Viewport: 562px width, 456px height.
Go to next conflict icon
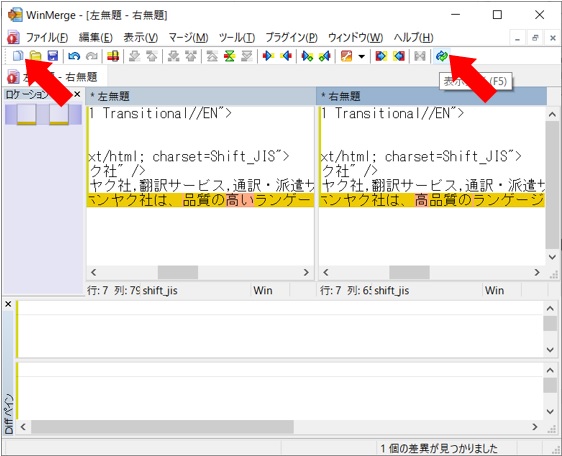pyautogui.click(x=173, y=56)
